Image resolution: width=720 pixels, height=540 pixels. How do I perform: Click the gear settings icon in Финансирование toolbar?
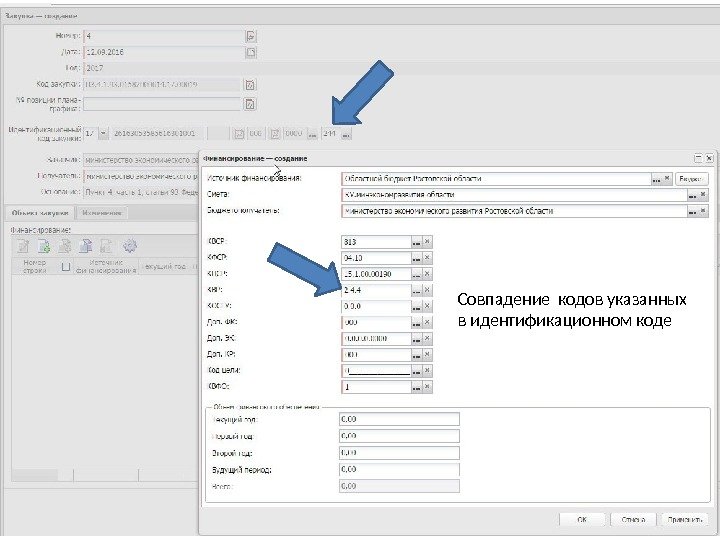click(x=129, y=246)
